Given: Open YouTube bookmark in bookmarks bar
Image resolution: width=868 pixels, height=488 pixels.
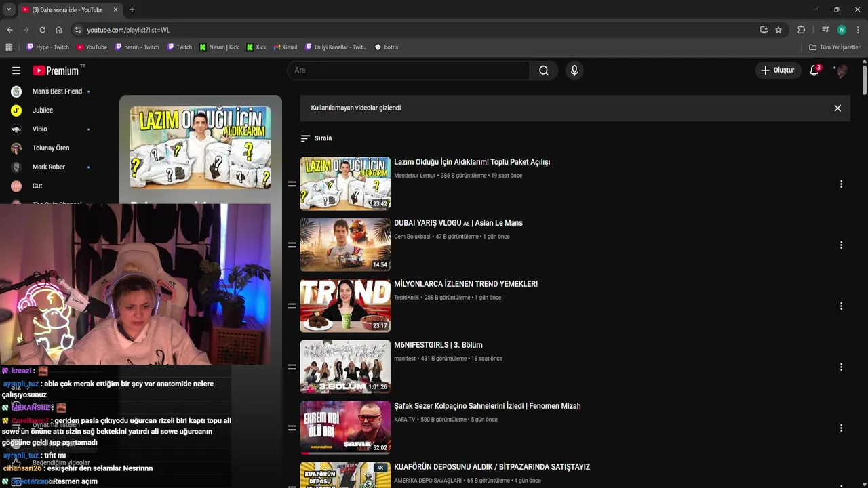Looking at the screenshot, I should coord(92,47).
